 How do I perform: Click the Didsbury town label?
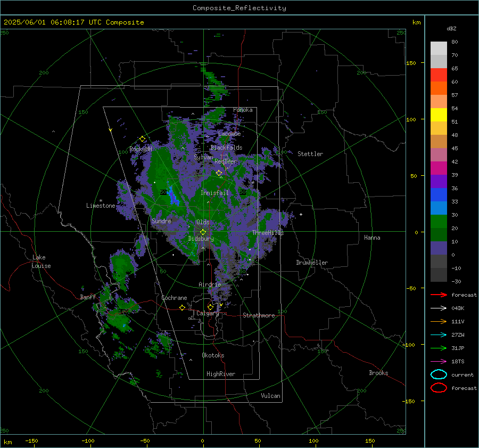pos(201,239)
